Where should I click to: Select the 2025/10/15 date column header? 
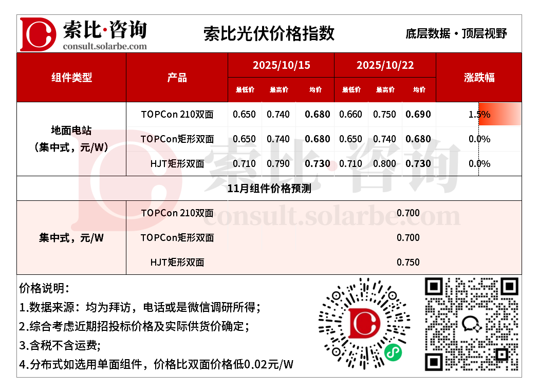281,65
